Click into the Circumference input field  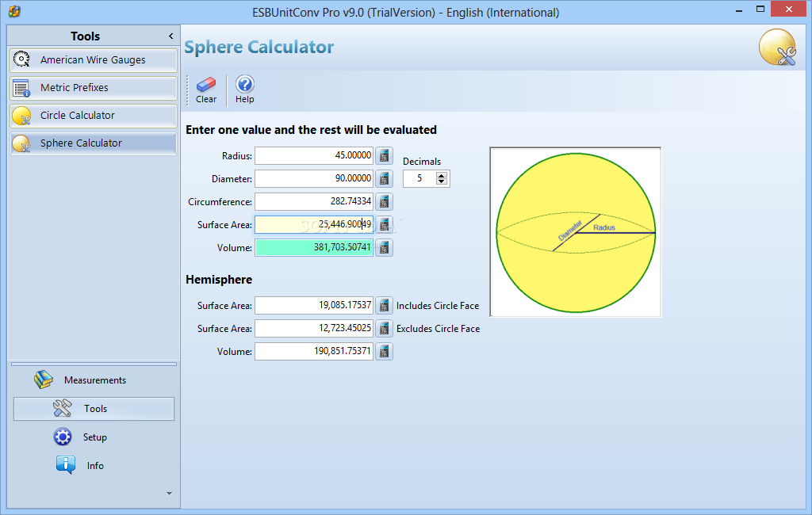pos(314,201)
